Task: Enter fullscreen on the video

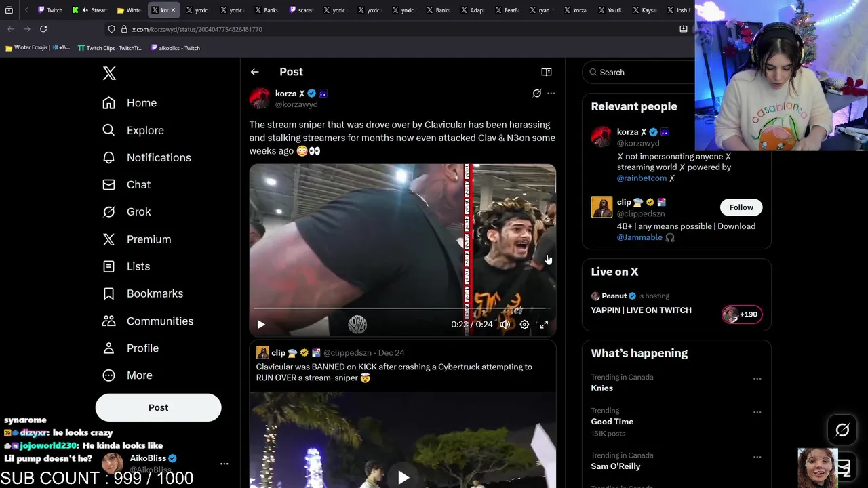Action: 544,325
